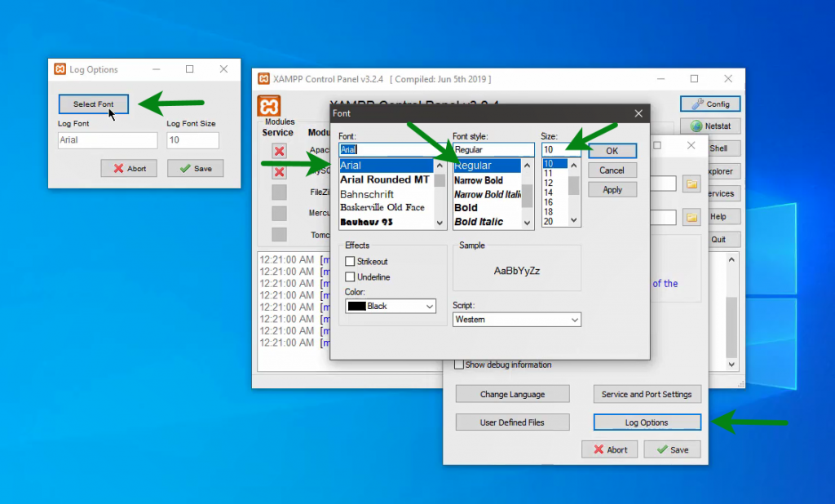This screenshot has width=835, height=504.
Task: Click up arrow of font list scrollbar
Action: 440,166
